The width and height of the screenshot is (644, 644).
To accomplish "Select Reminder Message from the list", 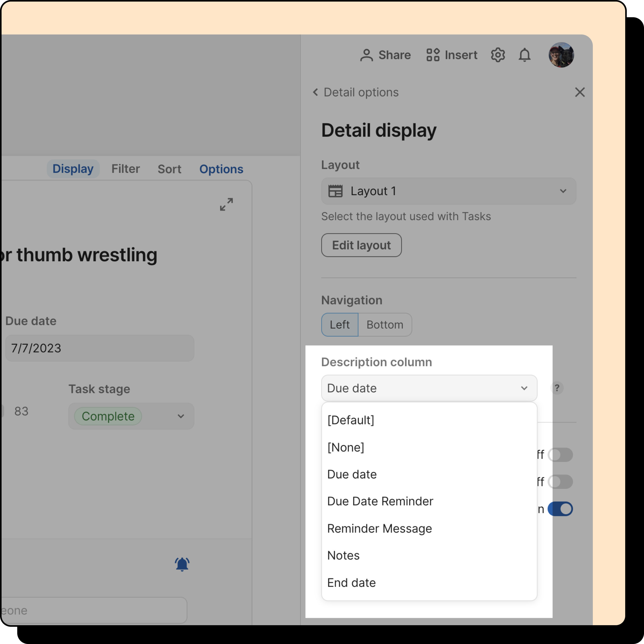I will tap(379, 528).
